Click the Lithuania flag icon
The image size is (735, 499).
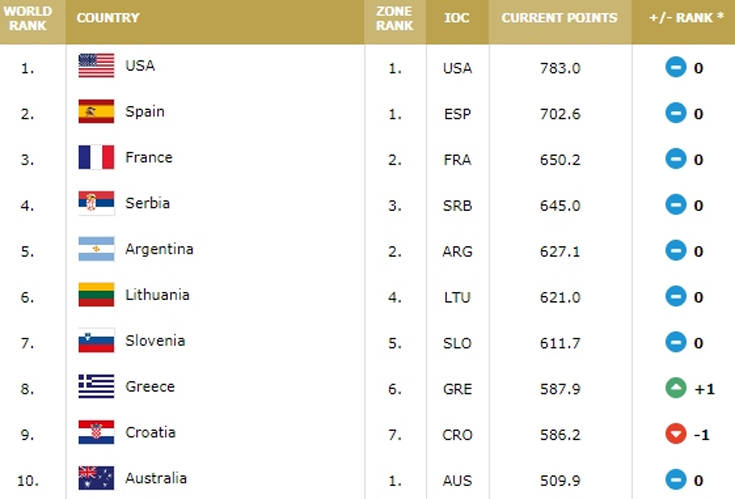click(x=96, y=296)
